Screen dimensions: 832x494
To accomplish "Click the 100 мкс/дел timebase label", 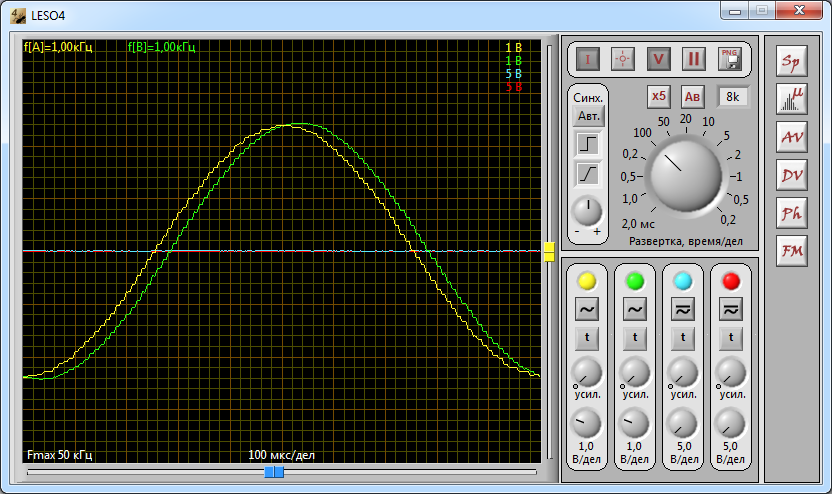I will [x=281, y=455].
